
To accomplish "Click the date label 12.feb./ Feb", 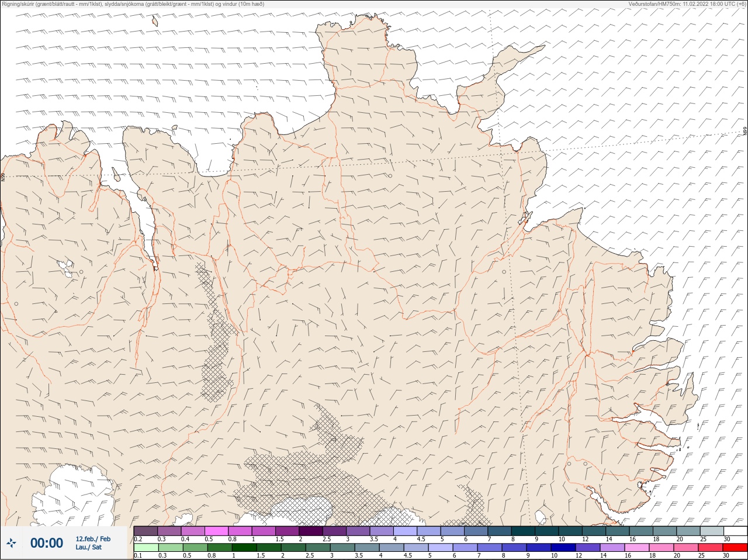I will click(93, 539).
